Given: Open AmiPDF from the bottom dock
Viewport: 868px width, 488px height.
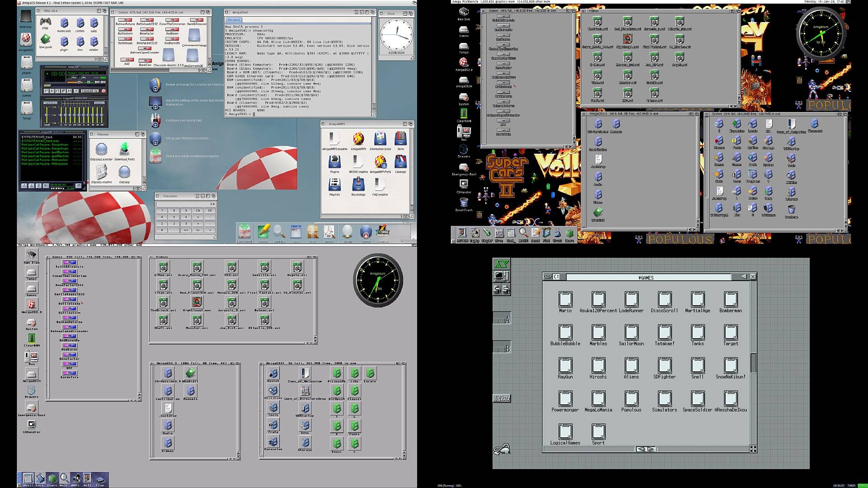Looking at the screenshot, I should click(x=329, y=231).
